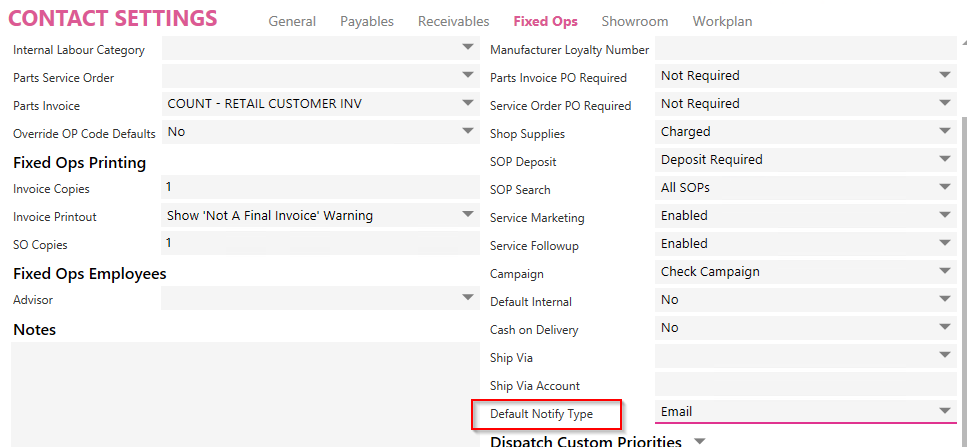Open the Service Marketing dropdown
The width and height of the screenshot is (967, 447).
(x=805, y=216)
